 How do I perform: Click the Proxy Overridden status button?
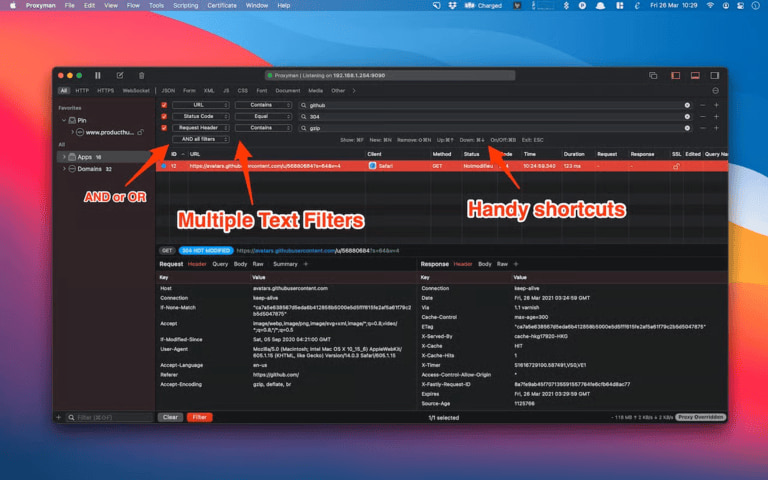pyautogui.click(x=700, y=417)
